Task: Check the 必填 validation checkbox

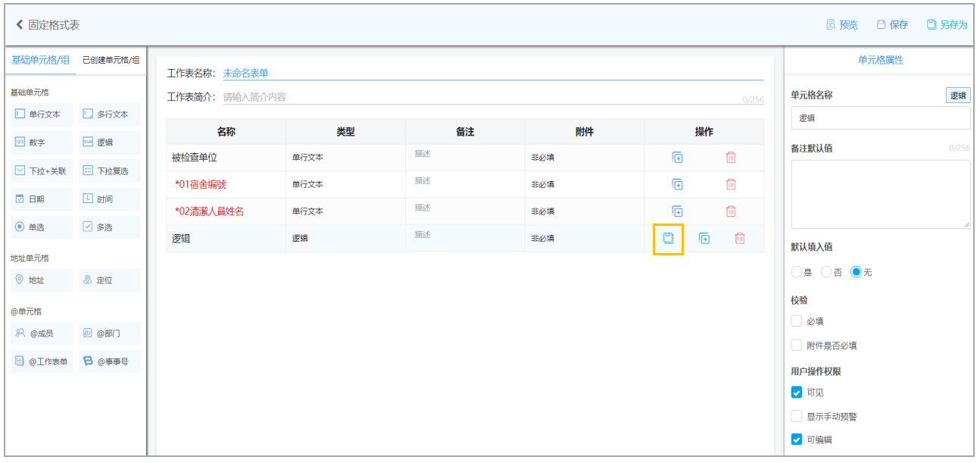Action: 796,321
